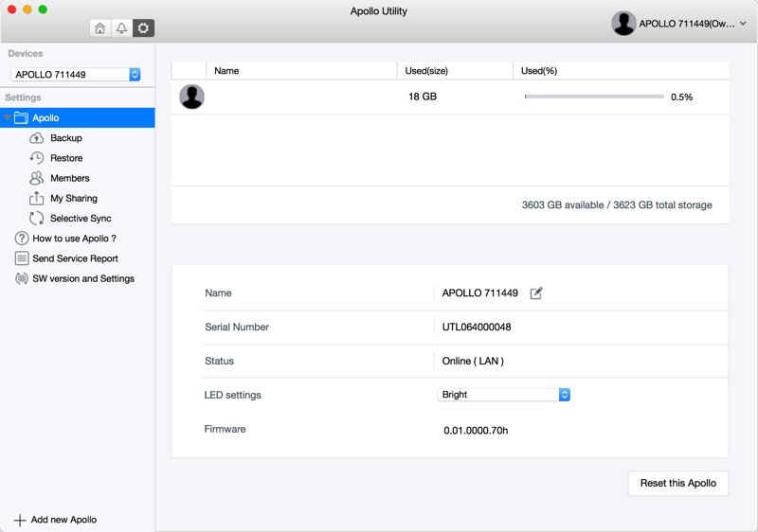
Task: Go to Restore in sidebar
Action: [x=66, y=158]
